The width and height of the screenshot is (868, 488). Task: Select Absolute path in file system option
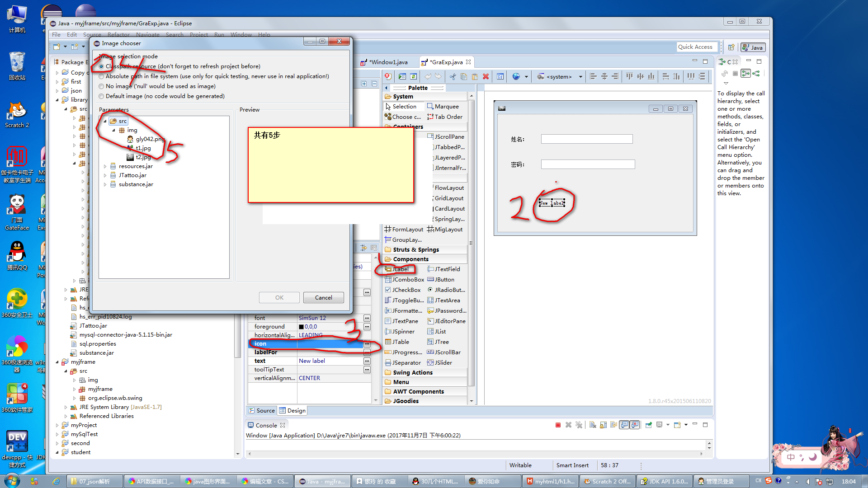click(101, 75)
